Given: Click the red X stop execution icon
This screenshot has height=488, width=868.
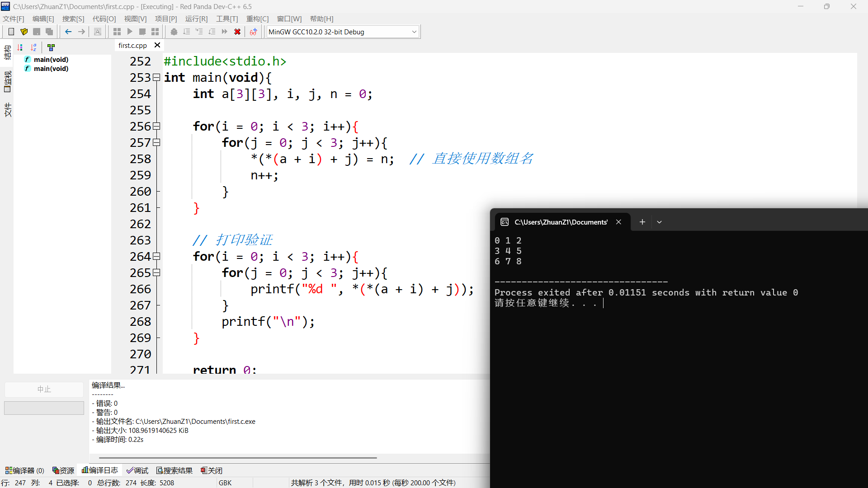Looking at the screenshot, I should (237, 32).
